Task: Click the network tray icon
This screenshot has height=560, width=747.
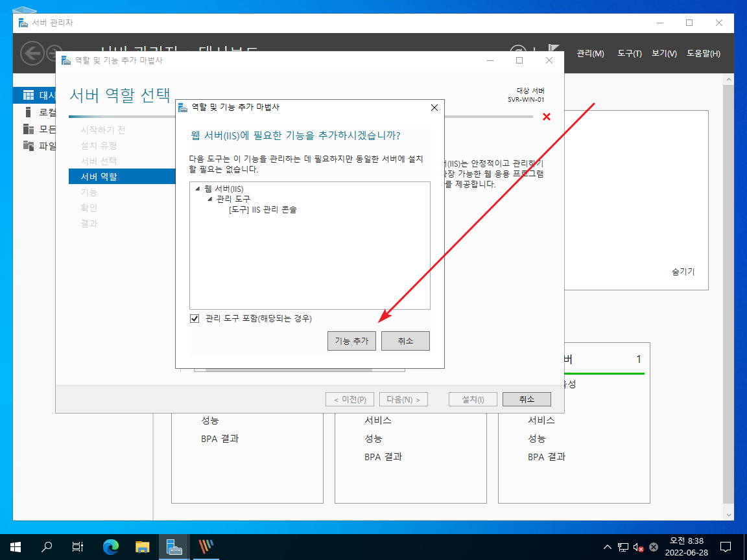Action: (x=623, y=547)
